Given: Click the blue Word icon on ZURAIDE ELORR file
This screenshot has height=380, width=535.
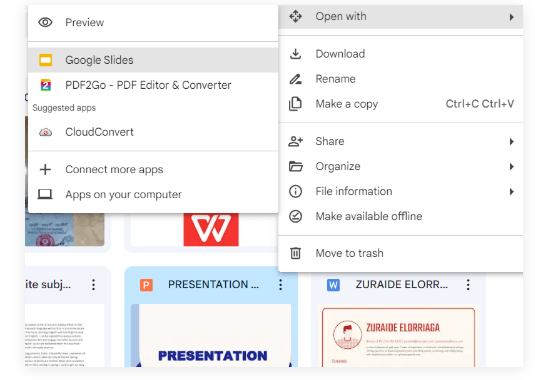Looking at the screenshot, I should pos(333,285).
